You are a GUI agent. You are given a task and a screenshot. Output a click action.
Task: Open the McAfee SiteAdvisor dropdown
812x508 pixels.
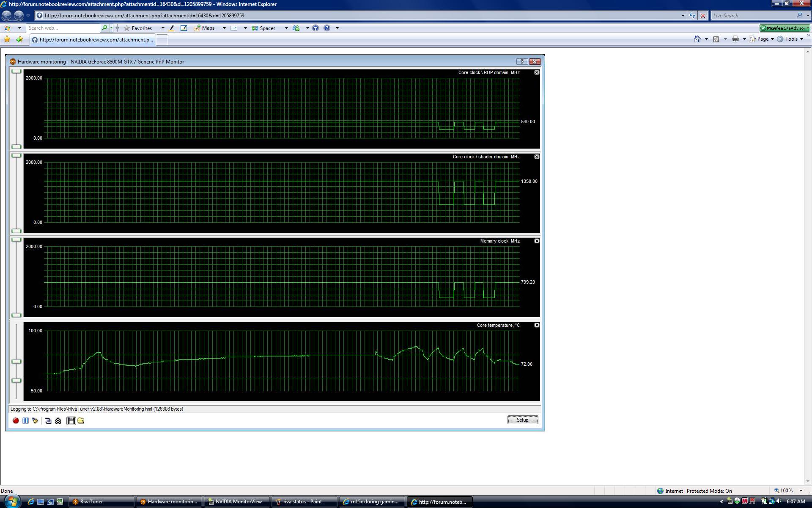point(808,28)
